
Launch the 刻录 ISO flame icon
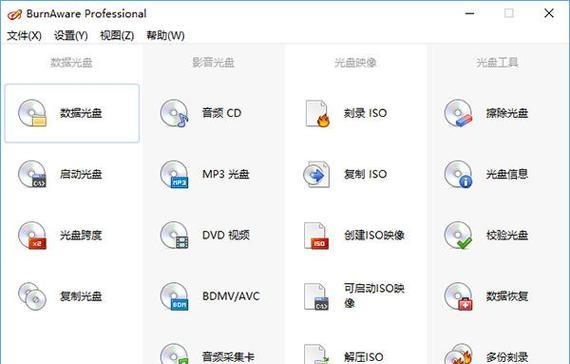(x=317, y=113)
